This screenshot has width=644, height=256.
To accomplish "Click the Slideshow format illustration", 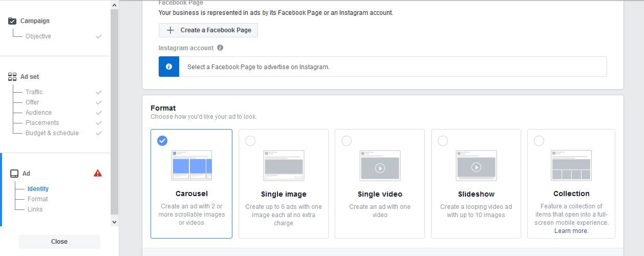I will pos(476,165).
